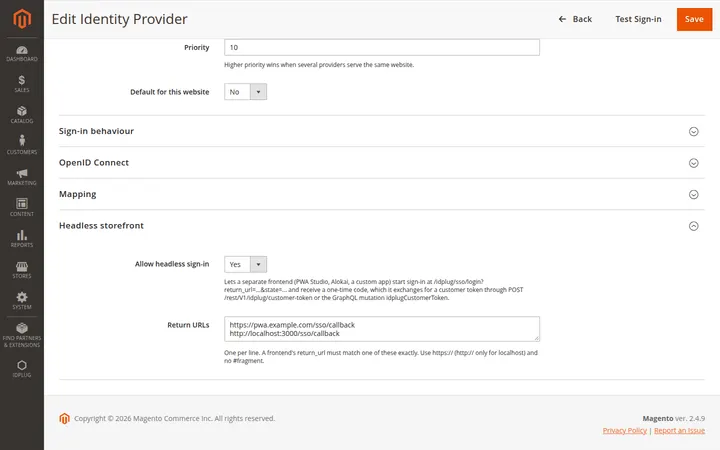
Task: Open the Marketing sidebar item
Action: coord(22,177)
